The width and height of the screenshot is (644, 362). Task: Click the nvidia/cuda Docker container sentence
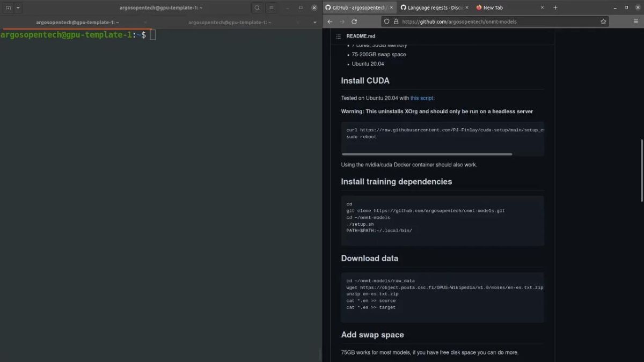[409, 165]
